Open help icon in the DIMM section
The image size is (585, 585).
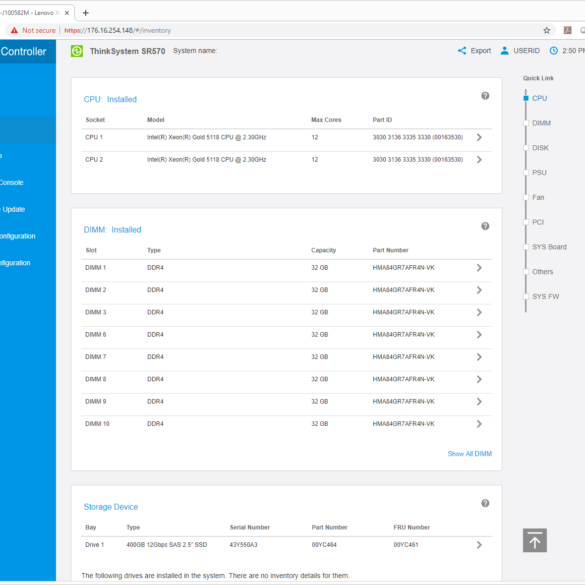pos(485,226)
